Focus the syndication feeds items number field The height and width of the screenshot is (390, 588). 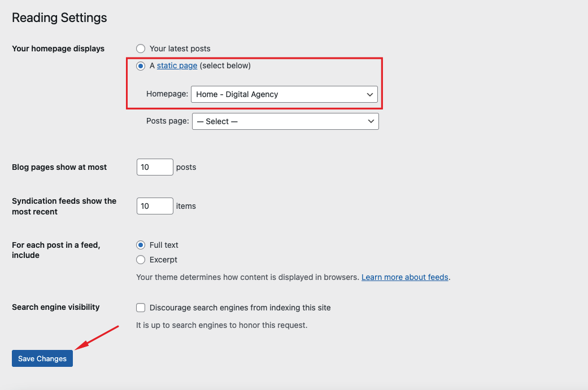154,206
